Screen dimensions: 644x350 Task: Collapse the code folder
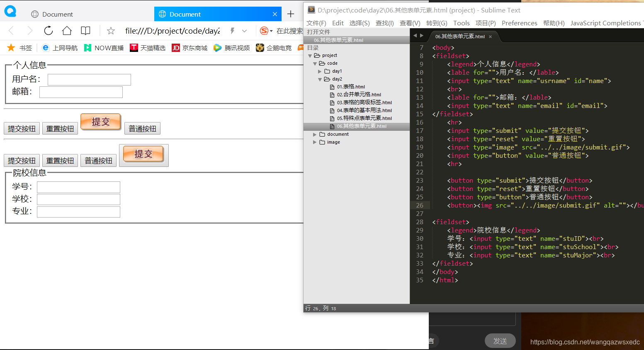click(x=315, y=64)
